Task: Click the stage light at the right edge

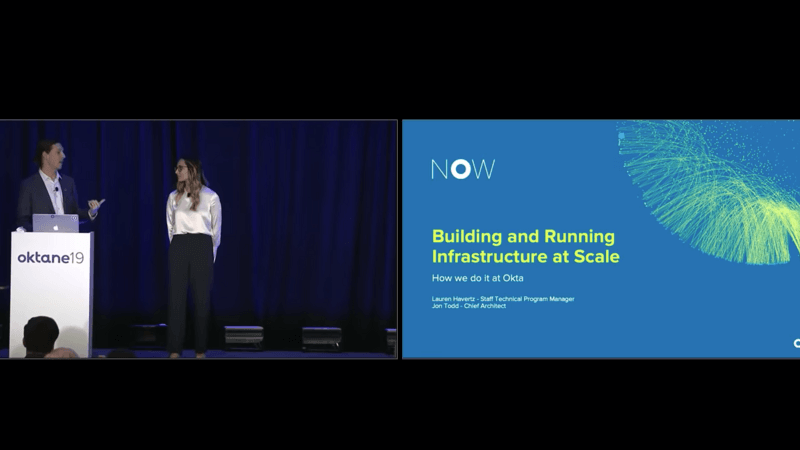Action: point(391,338)
